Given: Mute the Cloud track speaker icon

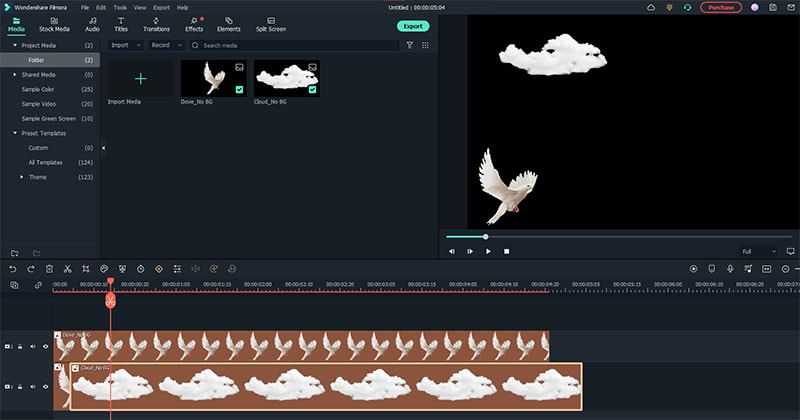Looking at the screenshot, I should coord(33,387).
